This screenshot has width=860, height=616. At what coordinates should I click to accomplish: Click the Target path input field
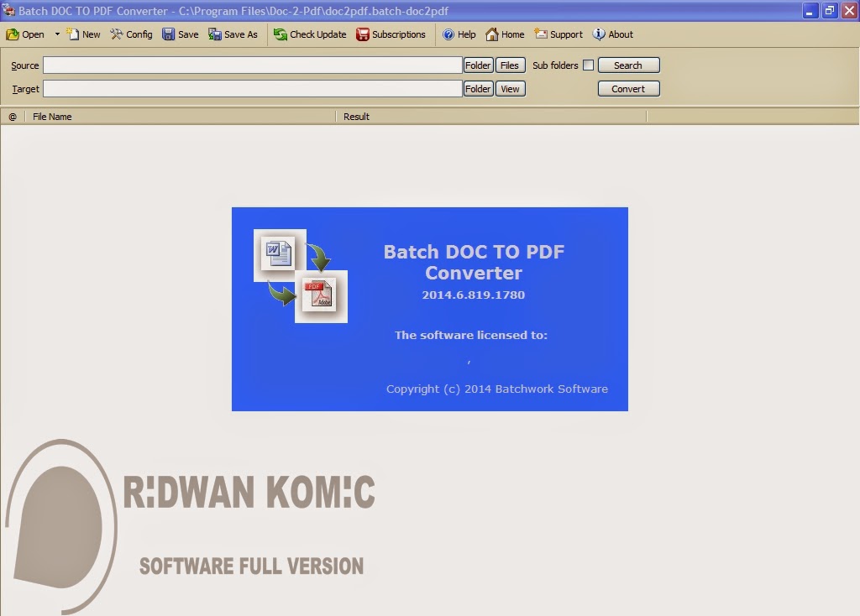pyautogui.click(x=252, y=89)
